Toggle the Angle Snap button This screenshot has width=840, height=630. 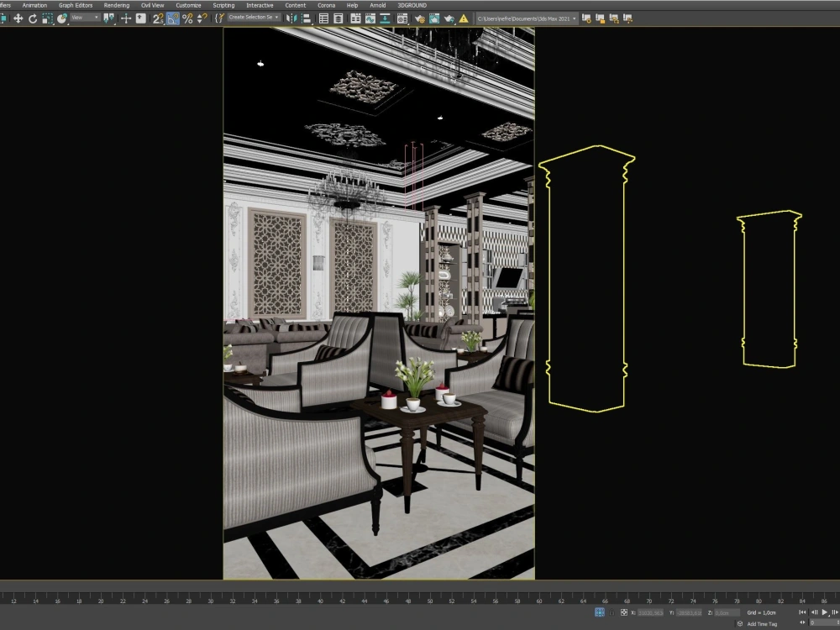tap(172, 18)
